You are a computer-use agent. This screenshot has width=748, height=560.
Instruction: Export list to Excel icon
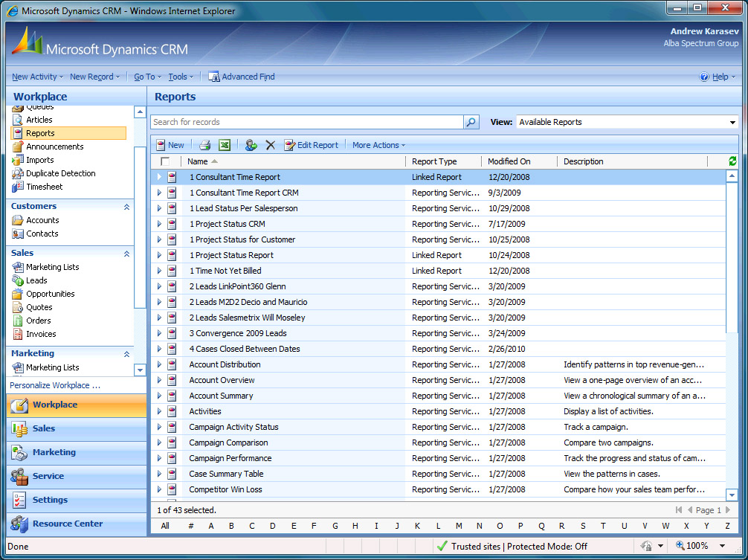click(225, 145)
